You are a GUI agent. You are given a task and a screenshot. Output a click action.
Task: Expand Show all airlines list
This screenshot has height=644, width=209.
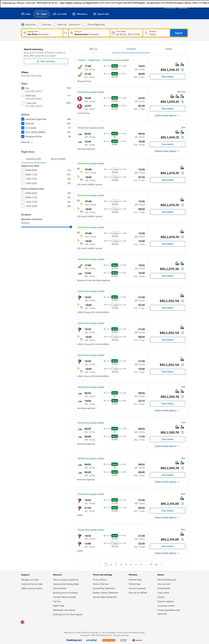click(27, 142)
